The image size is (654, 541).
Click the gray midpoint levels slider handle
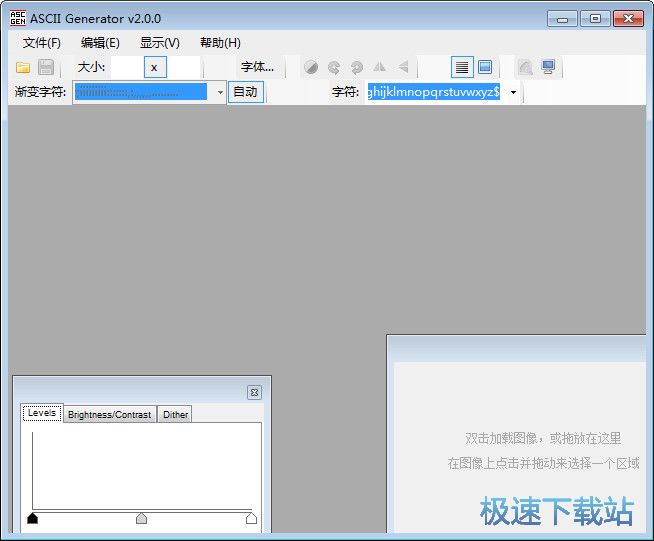pyautogui.click(x=141, y=518)
